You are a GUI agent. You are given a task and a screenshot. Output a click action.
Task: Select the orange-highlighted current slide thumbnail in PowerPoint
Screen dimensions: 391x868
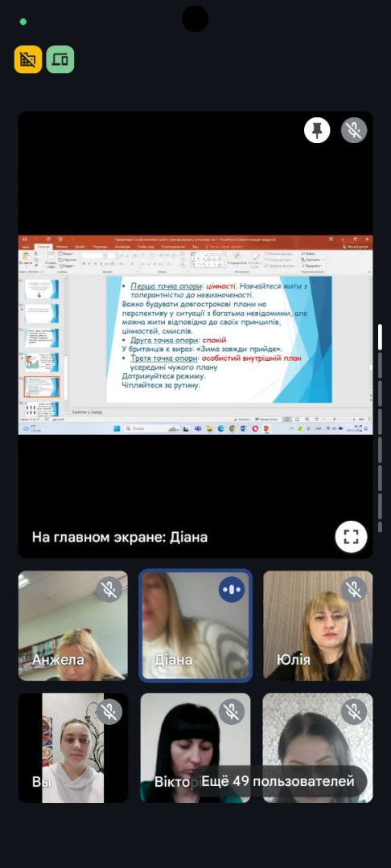pyautogui.click(x=42, y=387)
